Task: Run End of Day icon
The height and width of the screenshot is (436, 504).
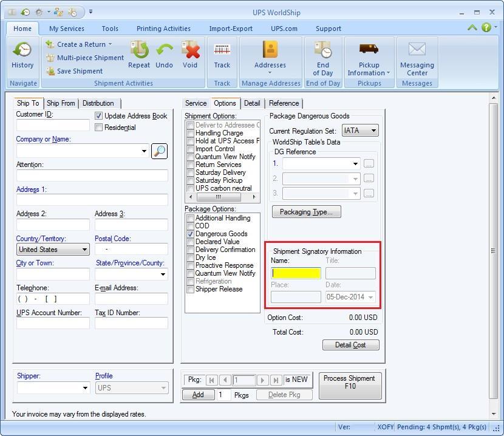Action: coord(322,50)
